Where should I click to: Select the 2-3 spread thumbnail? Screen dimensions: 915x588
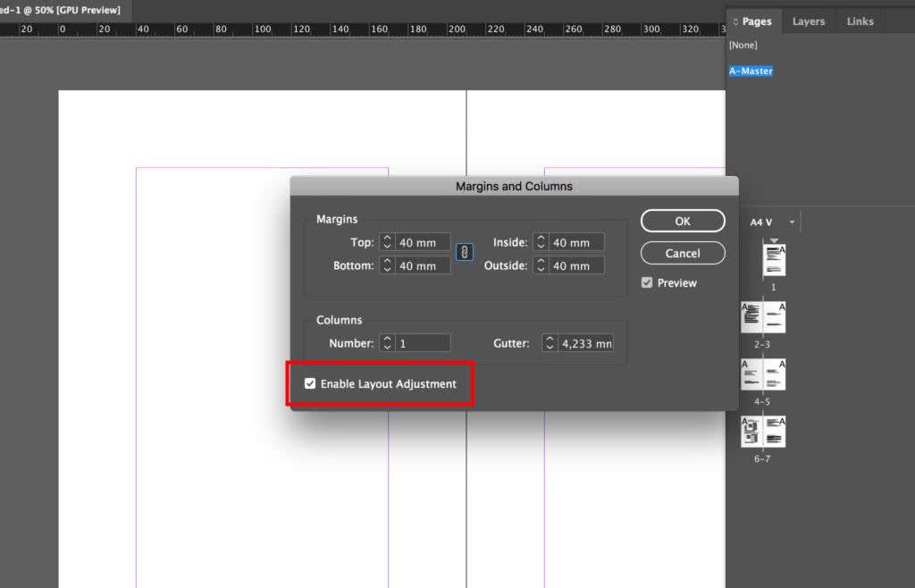coord(763,317)
